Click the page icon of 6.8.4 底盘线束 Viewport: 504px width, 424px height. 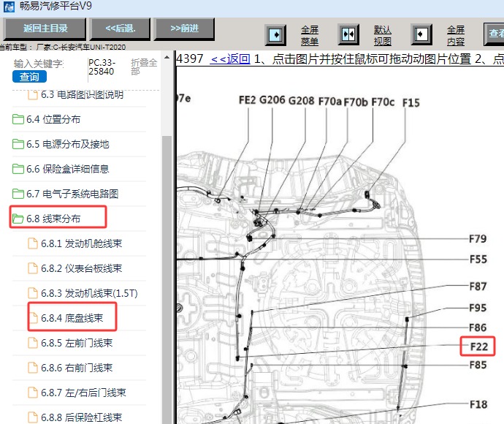33,318
